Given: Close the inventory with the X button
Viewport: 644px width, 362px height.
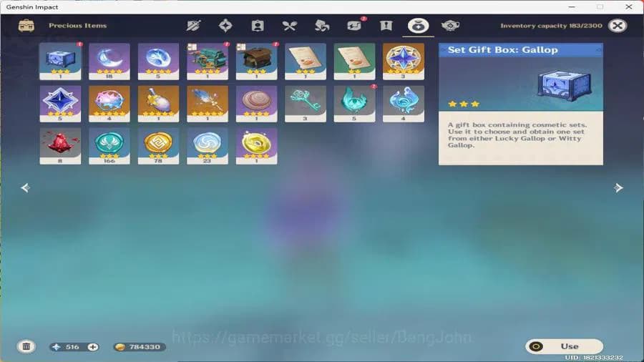Looking at the screenshot, I should (618, 26).
